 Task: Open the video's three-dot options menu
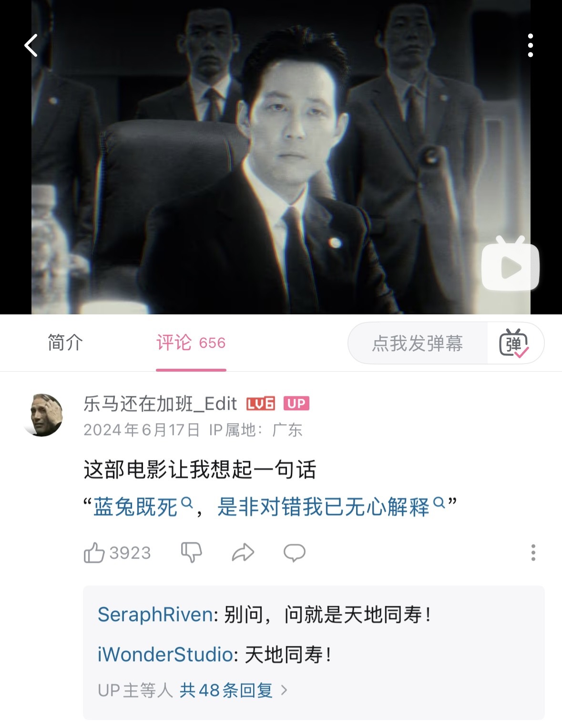pyautogui.click(x=530, y=45)
